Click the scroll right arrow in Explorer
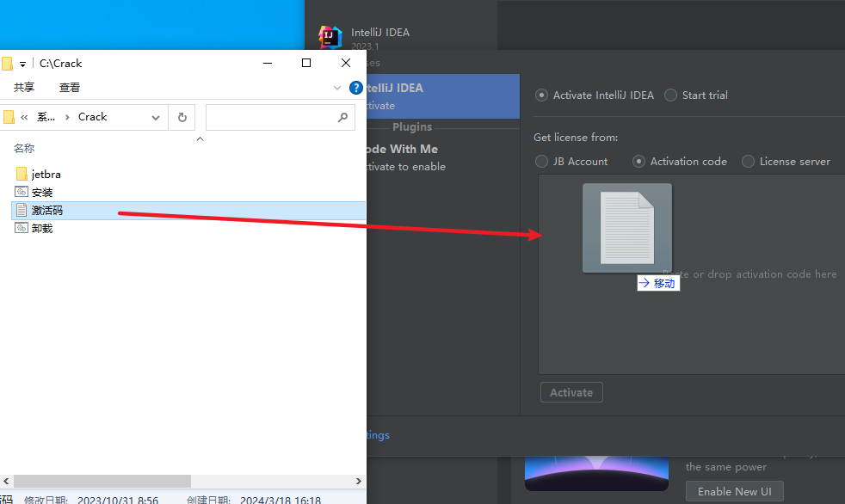 (x=359, y=481)
